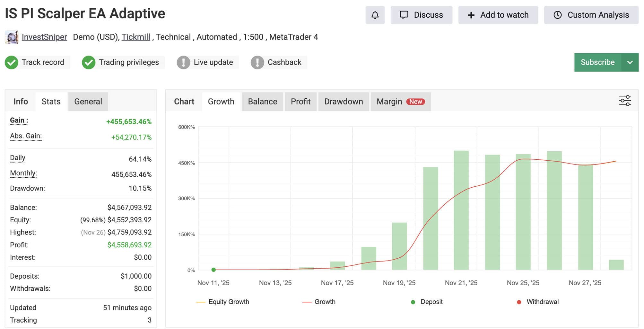Screen dimensions: 644x329
Task: Click the InvestSniper avatar image
Action: 12,37
